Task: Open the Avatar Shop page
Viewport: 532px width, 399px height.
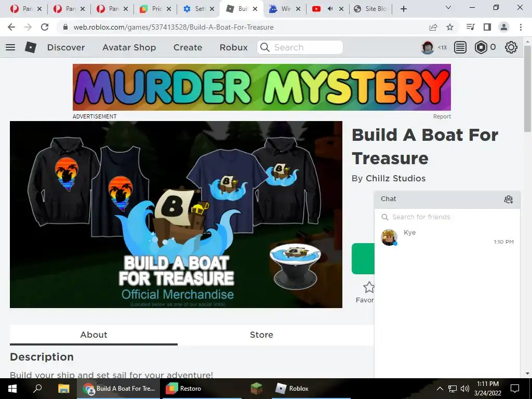Action: point(129,47)
